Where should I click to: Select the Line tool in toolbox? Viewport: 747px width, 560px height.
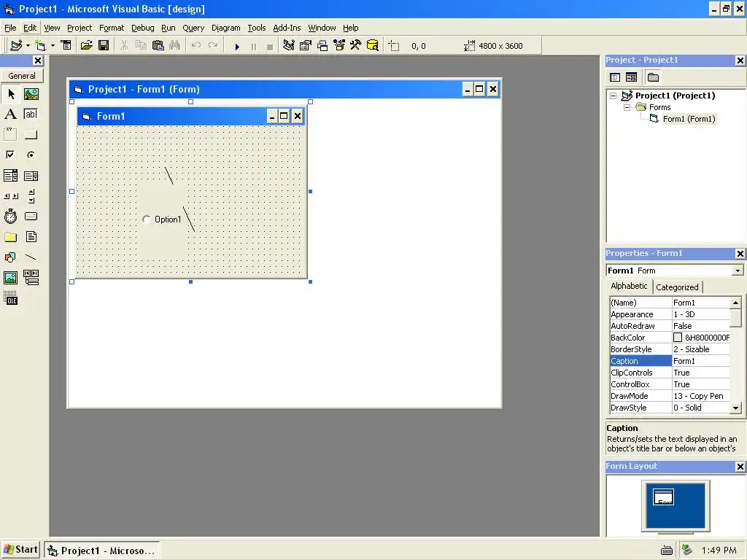click(31, 257)
